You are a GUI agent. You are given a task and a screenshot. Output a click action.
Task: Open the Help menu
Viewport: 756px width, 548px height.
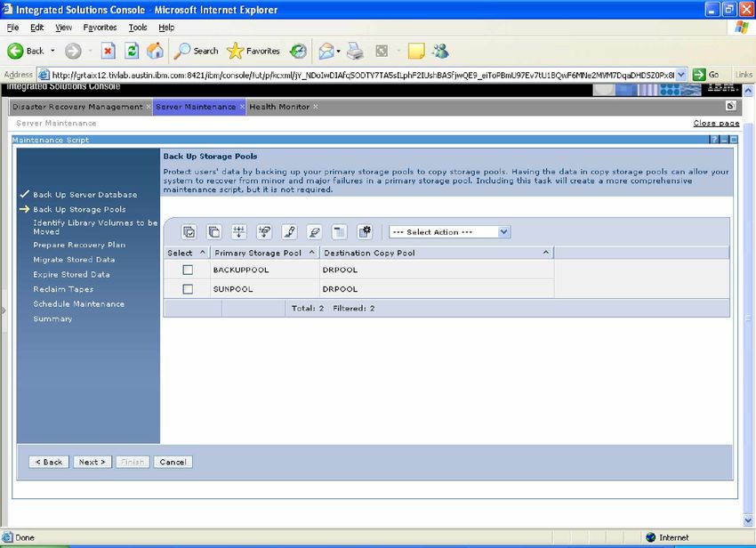point(166,28)
